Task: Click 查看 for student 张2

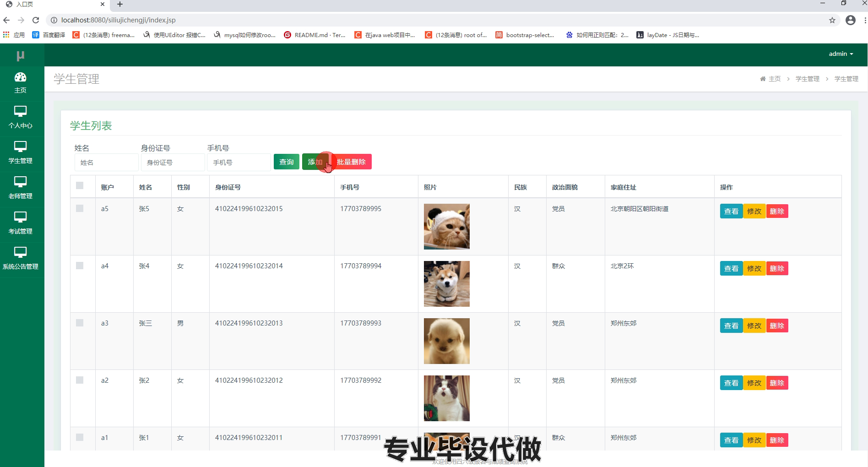Action: (731, 383)
